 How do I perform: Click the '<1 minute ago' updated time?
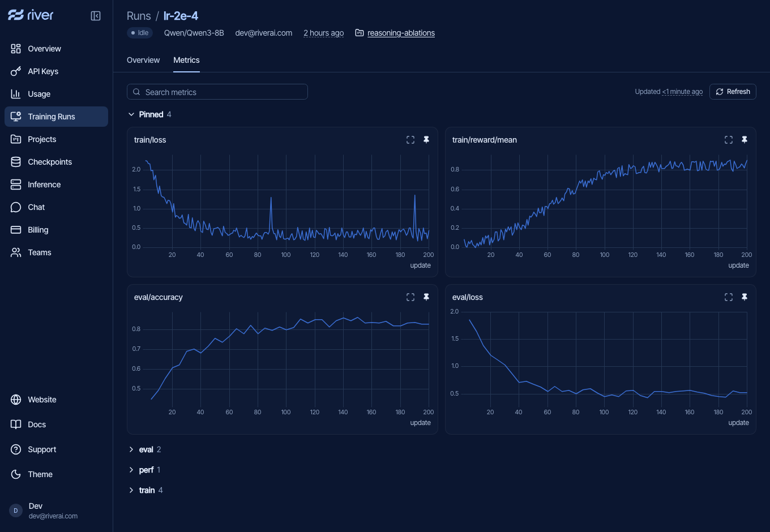[x=683, y=92]
